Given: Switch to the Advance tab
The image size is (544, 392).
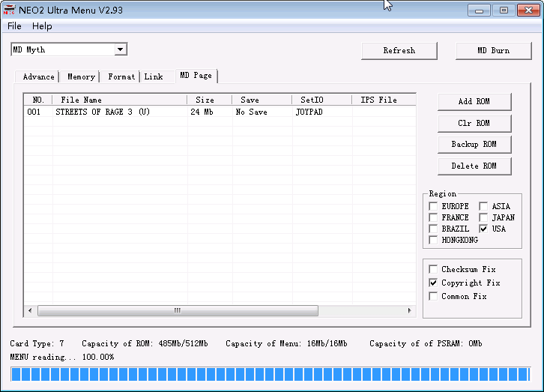Looking at the screenshot, I should [38, 76].
